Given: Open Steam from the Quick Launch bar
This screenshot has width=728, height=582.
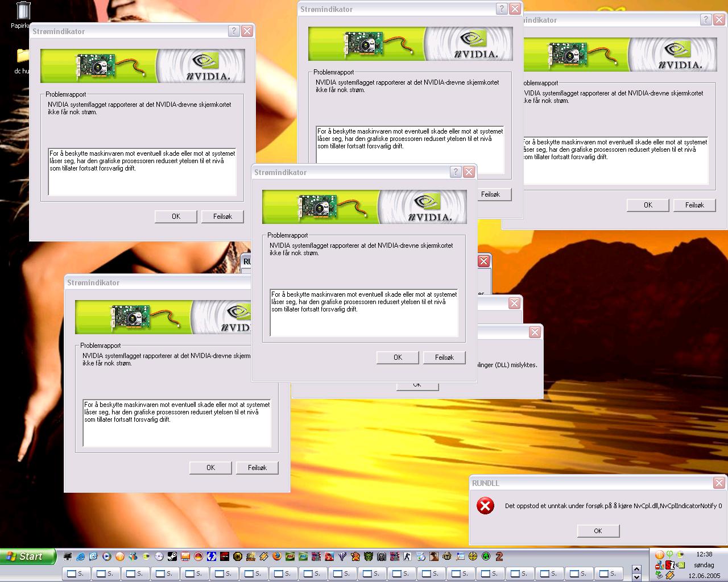Looking at the screenshot, I should click(x=172, y=556).
